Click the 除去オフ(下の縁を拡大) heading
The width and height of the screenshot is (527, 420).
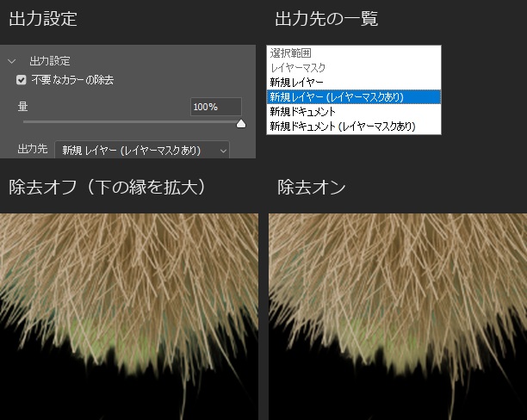click(107, 187)
